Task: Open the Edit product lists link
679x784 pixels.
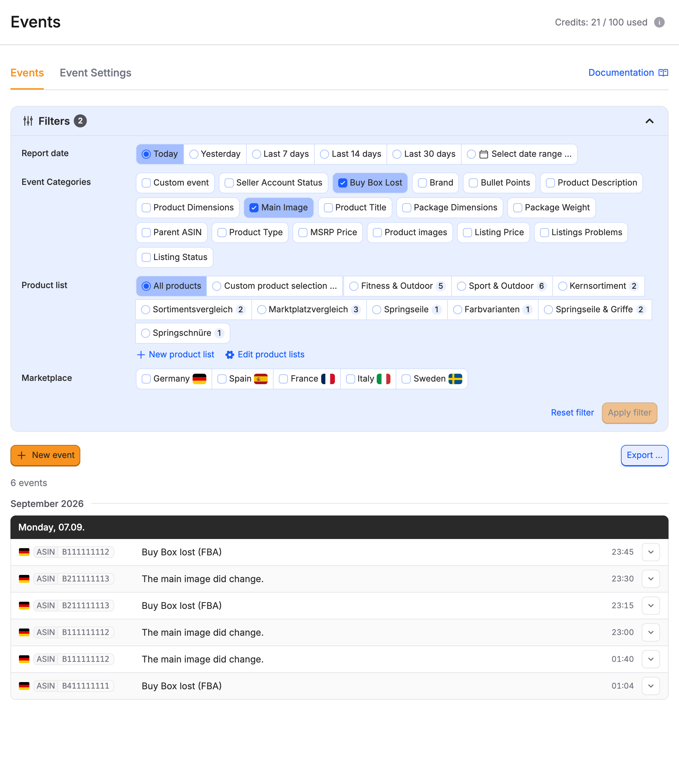Action: (265, 354)
